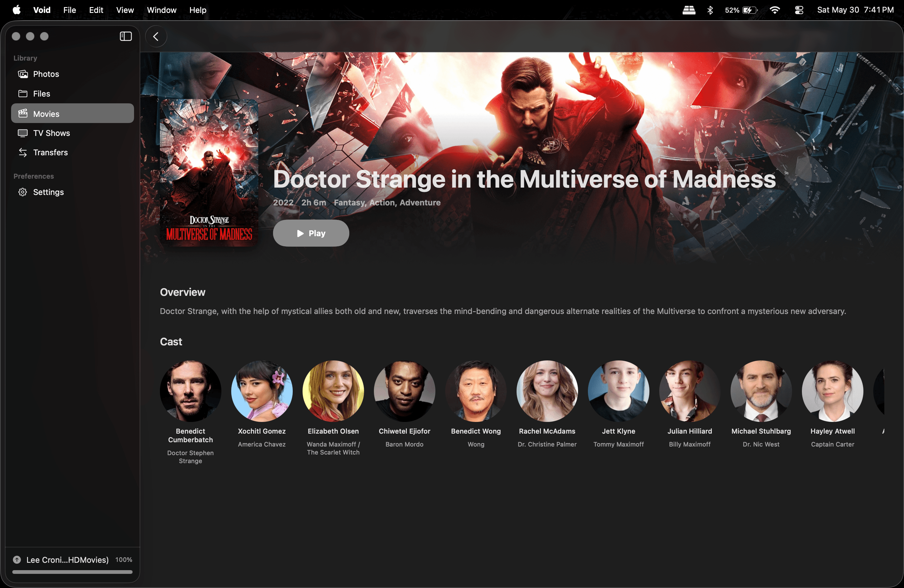
Task: Select Julian Hilliard's cast photo
Action: coord(690,391)
